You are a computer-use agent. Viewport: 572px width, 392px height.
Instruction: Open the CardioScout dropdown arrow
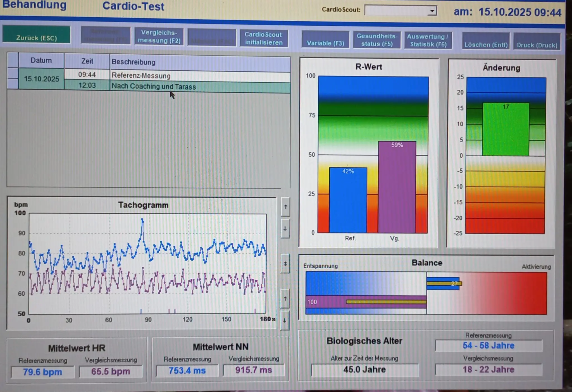click(432, 11)
